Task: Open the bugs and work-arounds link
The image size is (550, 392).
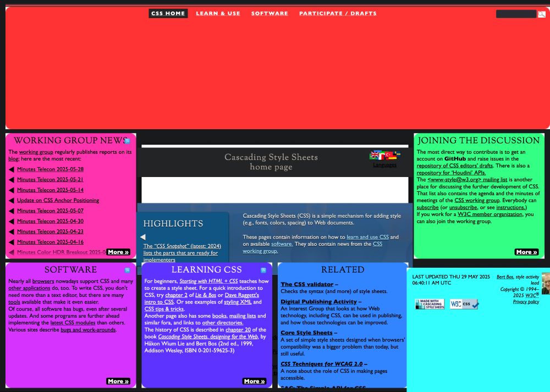Action: point(88,329)
